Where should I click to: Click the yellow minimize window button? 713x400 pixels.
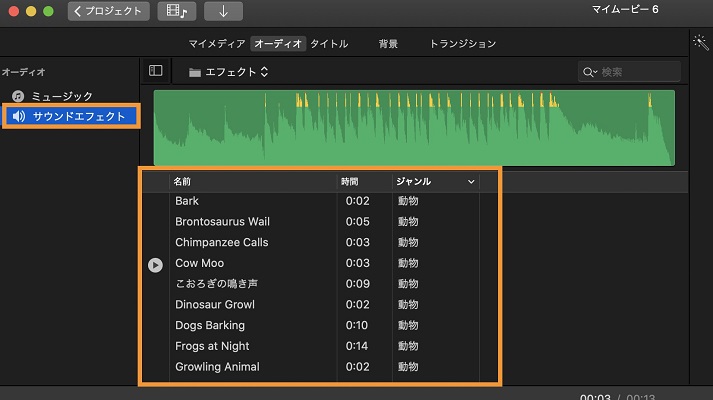pyautogui.click(x=31, y=11)
